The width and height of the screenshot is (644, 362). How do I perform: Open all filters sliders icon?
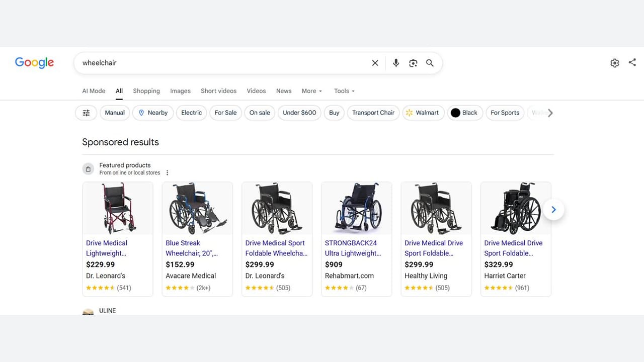tap(86, 113)
